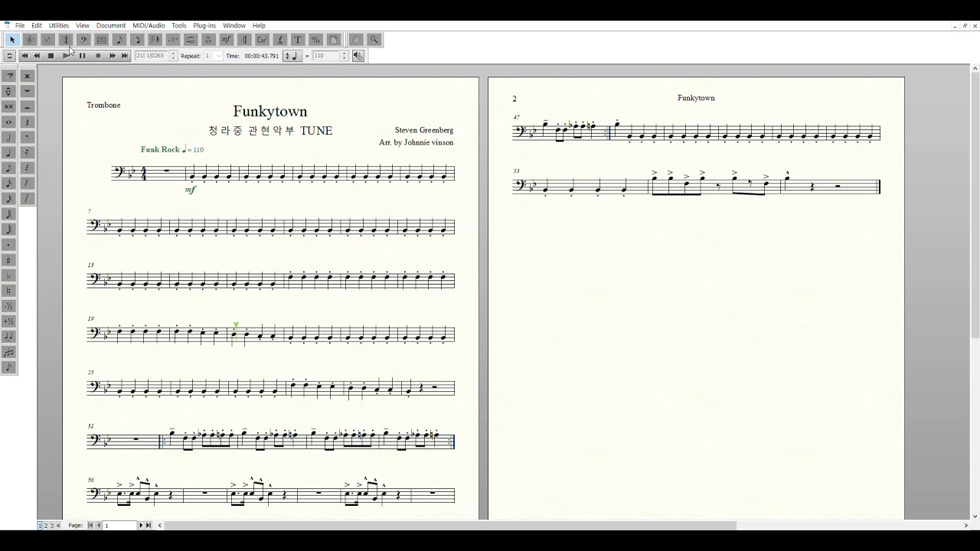This screenshot has width=980, height=551.
Task: Choose the eighth rest in the rests palette
Action: 28,137
